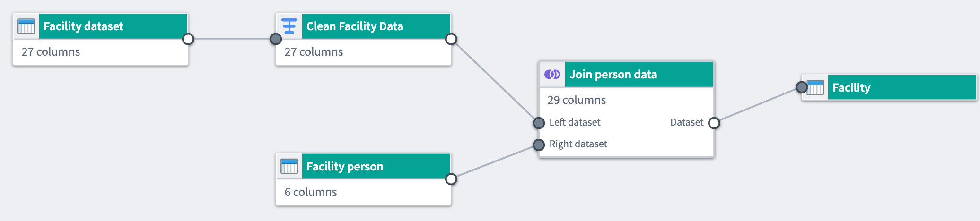Click the Facility person table icon
This screenshot has width=980, height=221.
[x=289, y=166]
